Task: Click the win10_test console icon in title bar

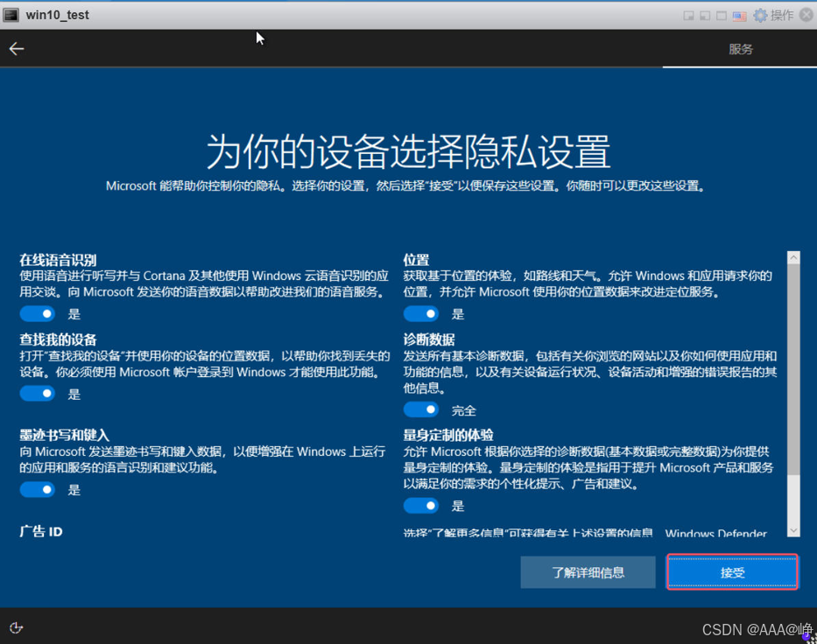Action: [x=11, y=15]
